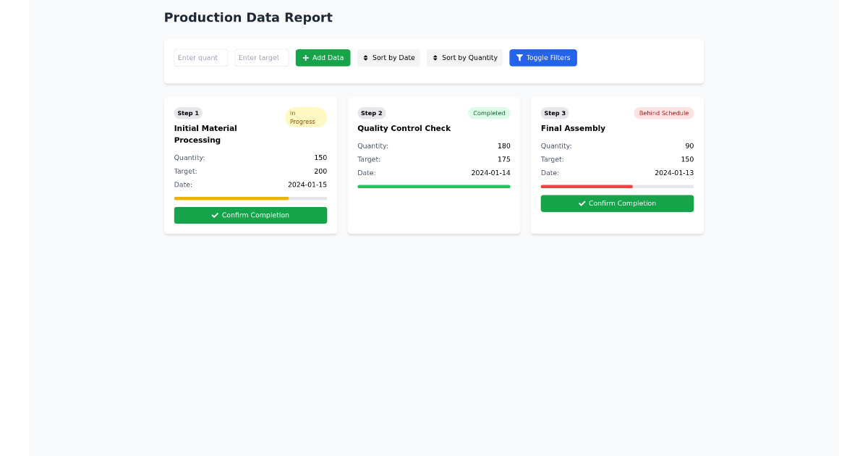Image resolution: width=868 pixels, height=456 pixels.
Task: Confirm completion of Initial Material Processing
Action: coord(250,215)
